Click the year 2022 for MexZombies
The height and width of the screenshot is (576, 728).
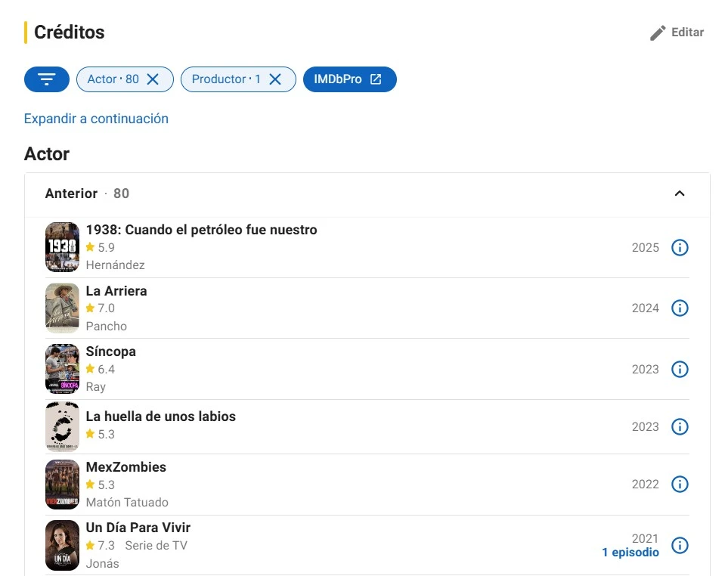coord(646,484)
